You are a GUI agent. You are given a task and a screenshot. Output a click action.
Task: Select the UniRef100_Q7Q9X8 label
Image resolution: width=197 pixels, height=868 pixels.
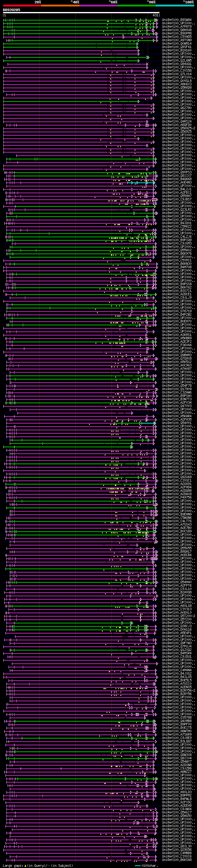click(x=177, y=358)
